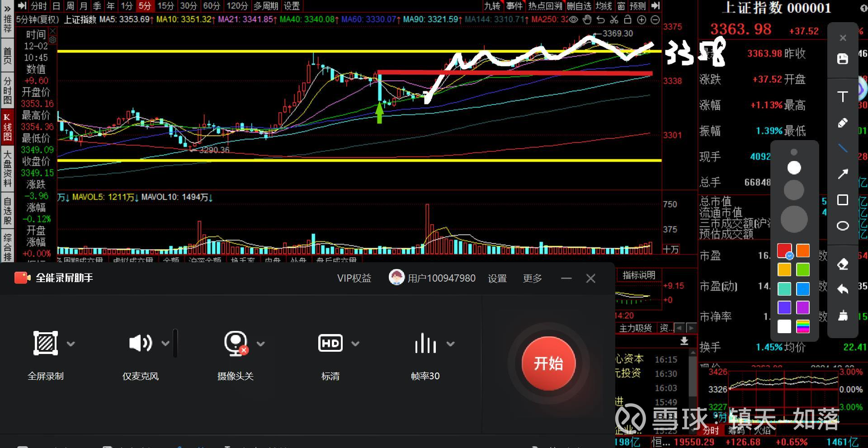
Task: Select the rectangle shape tool
Action: pyautogui.click(x=843, y=200)
